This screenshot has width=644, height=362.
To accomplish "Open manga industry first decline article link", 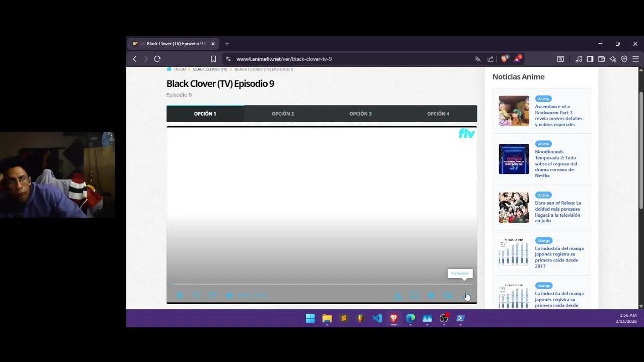I will click(559, 257).
